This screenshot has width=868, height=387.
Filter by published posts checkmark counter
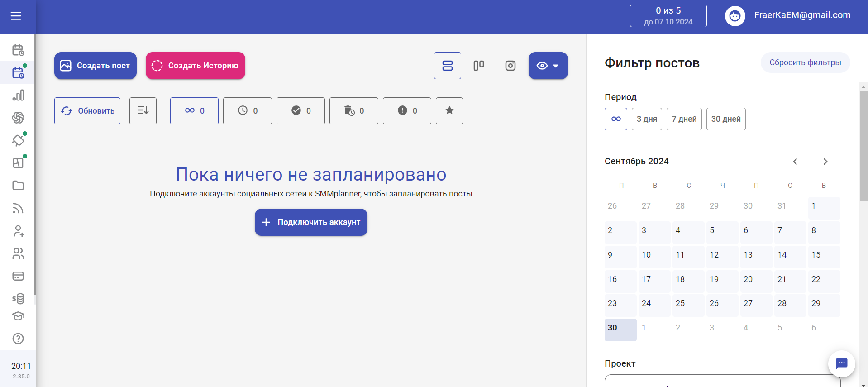point(300,111)
